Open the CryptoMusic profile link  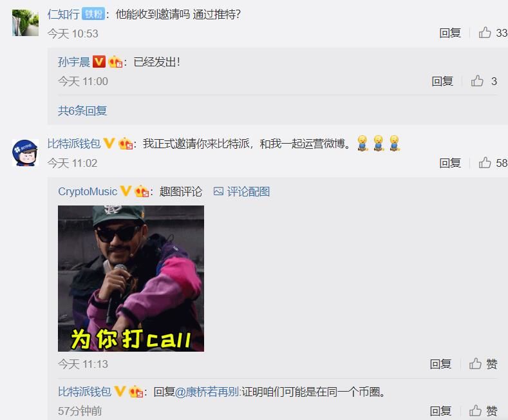[x=88, y=191]
